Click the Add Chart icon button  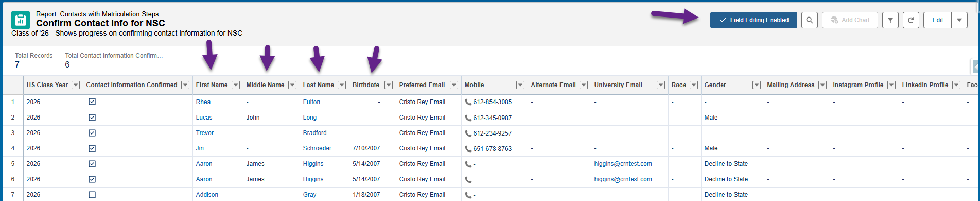coord(850,20)
